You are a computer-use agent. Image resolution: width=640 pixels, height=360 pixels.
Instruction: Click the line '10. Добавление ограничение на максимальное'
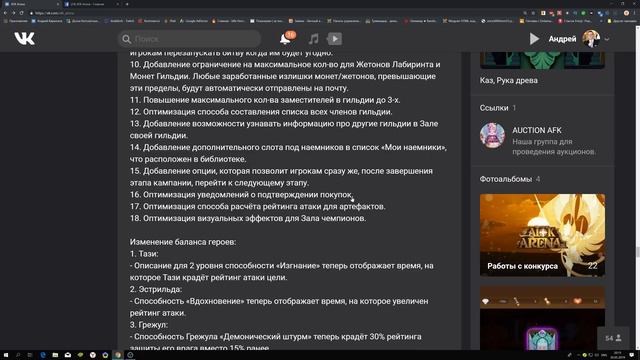click(x=285, y=64)
